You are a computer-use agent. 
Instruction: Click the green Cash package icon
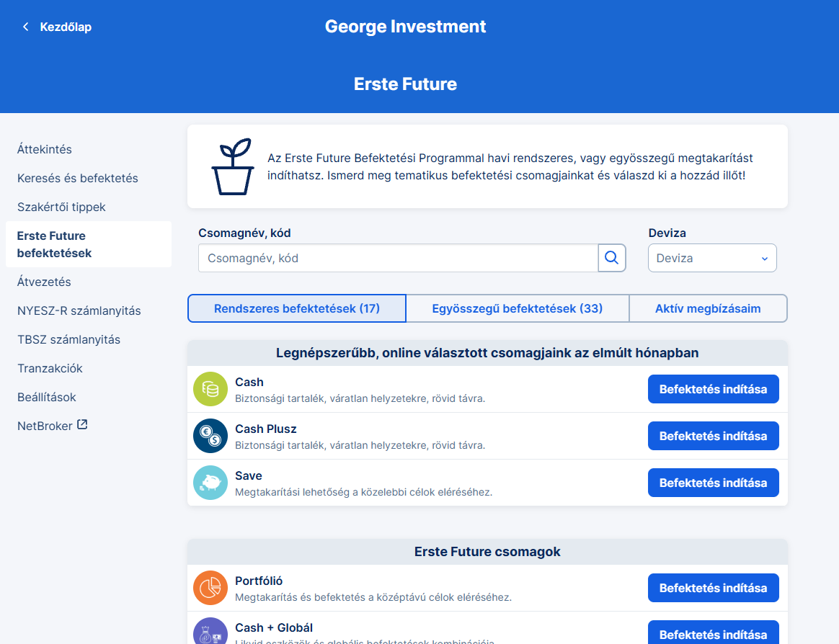click(x=210, y=389)
